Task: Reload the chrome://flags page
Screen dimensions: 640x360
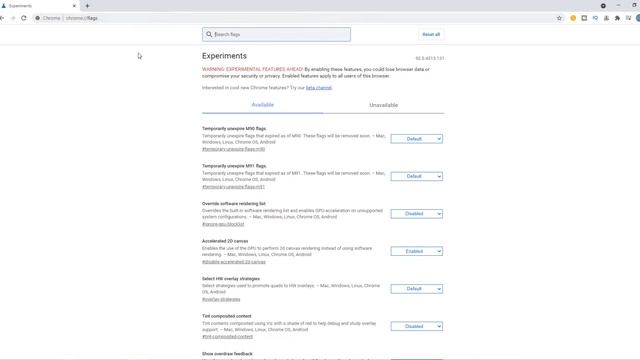Action: 24,18
